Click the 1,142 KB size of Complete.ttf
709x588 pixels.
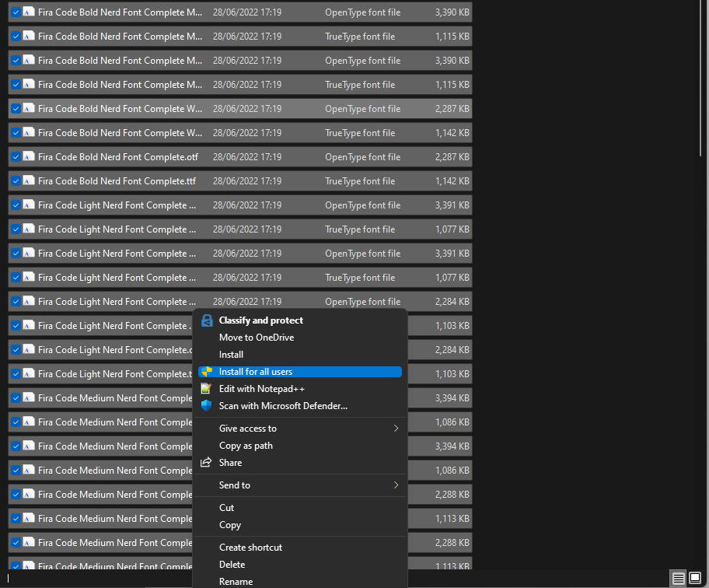point(452,181)
